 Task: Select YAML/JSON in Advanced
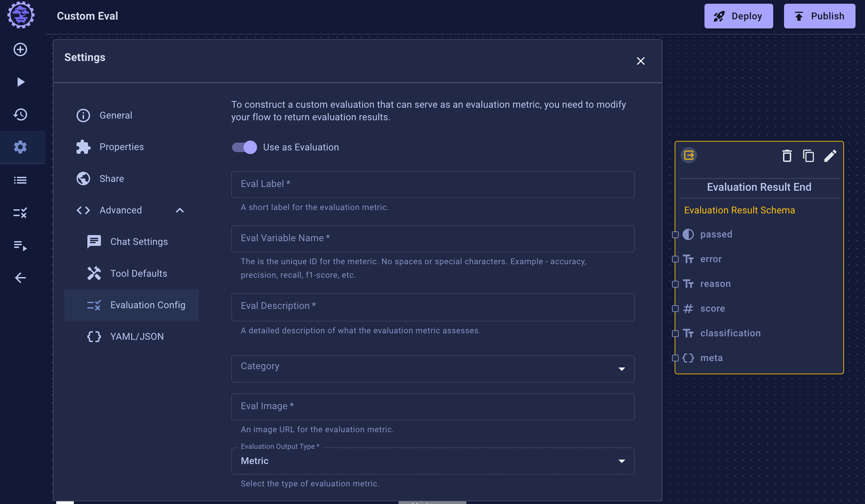[x=131, y=336]
